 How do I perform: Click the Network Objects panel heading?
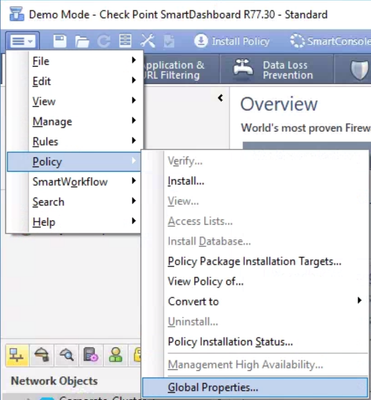54,381
